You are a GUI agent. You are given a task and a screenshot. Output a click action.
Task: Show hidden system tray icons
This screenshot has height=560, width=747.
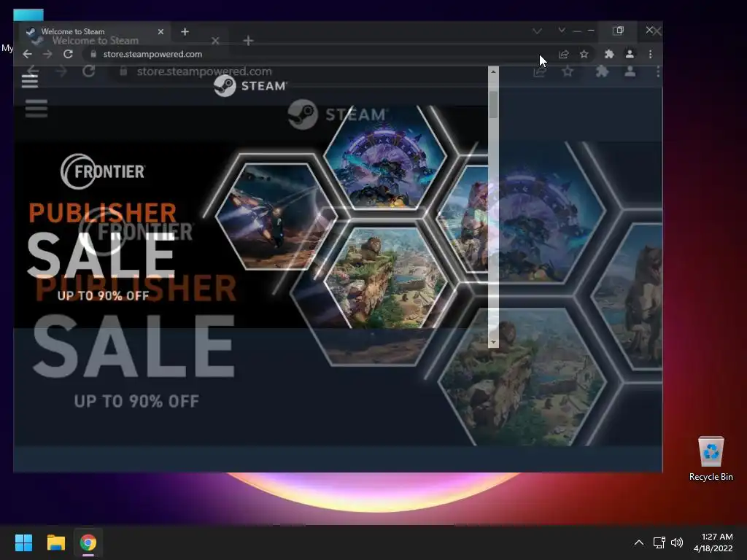(x=639, y=542)
